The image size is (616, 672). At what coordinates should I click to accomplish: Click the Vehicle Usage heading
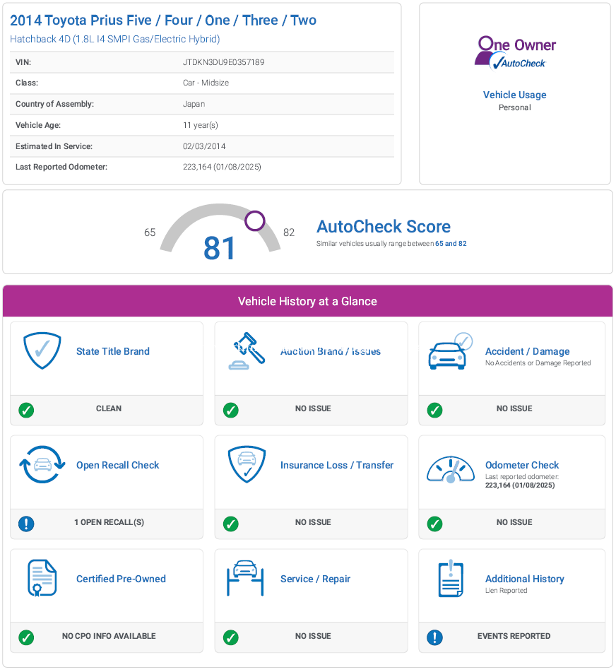point(514,95)
